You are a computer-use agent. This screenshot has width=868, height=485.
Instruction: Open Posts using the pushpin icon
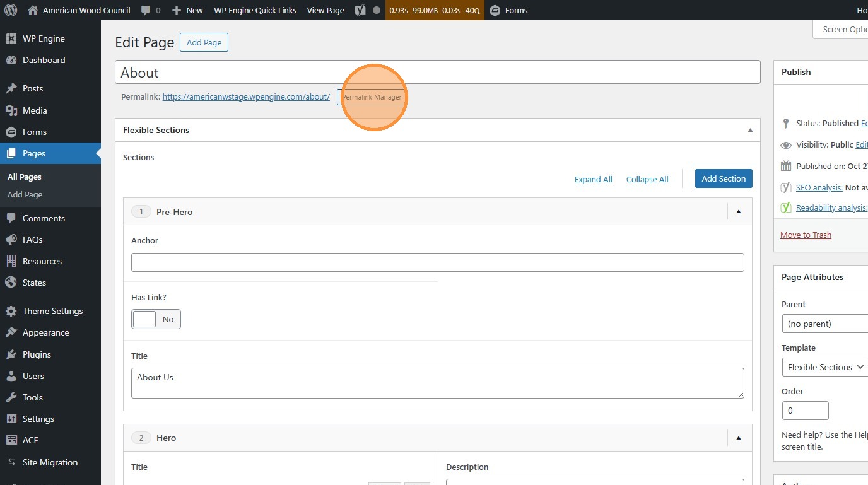pyautogui.click(x=11, y=88)
